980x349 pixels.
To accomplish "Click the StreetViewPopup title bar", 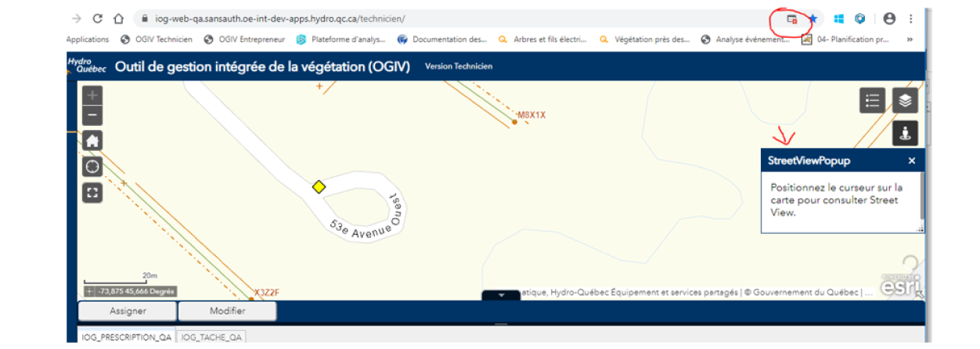I will click(x=842, y=160).
